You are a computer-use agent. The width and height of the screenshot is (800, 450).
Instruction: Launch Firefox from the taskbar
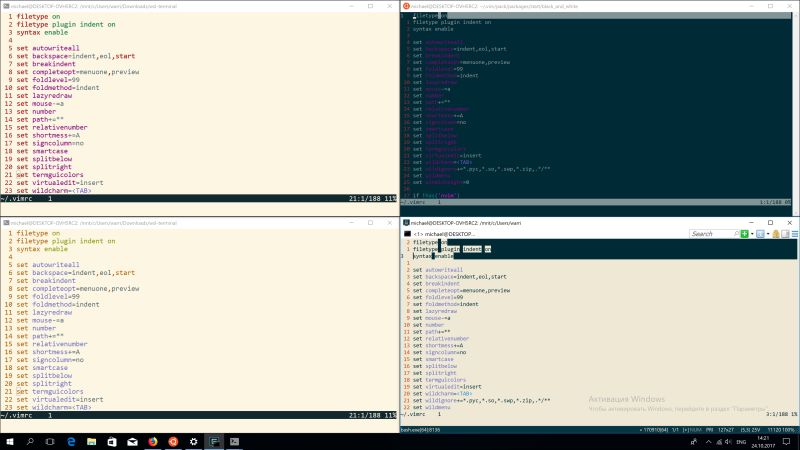(153, 442)
